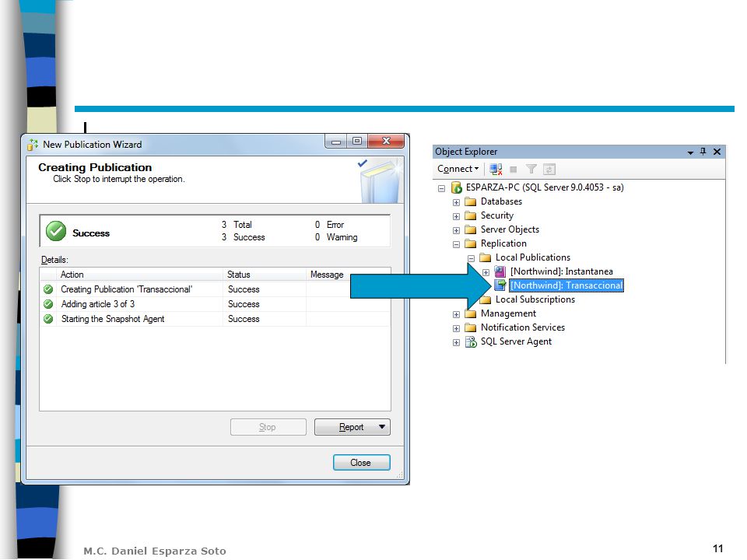
Task: Click the Close button in the wizard
Action: point(361,462)
